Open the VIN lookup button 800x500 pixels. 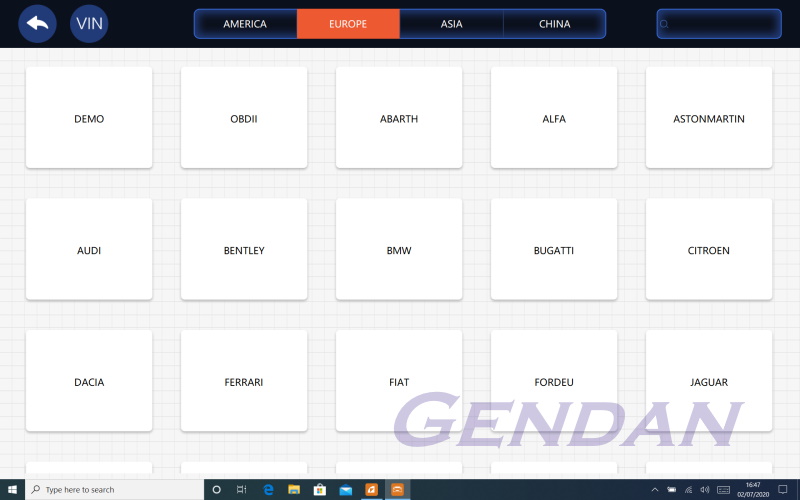click(x=89, y=23)
